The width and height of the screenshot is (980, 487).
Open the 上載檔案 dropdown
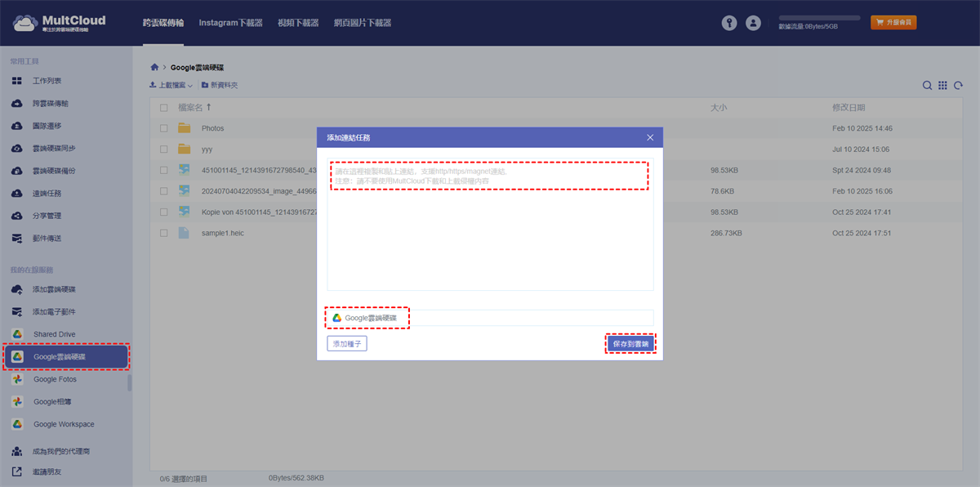click(x=171, y=85)
